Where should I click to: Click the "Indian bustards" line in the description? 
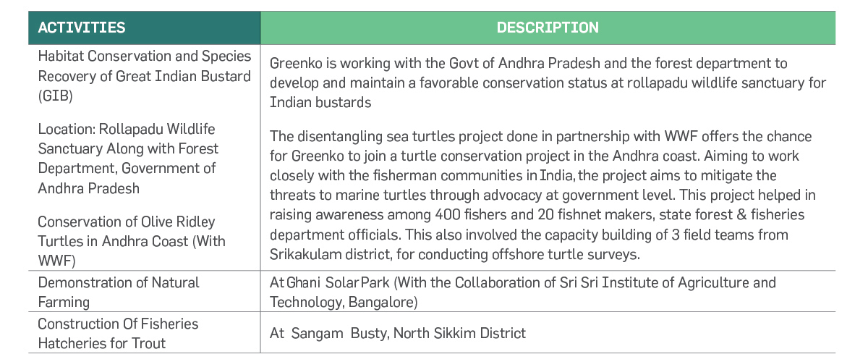coord(320,102)
